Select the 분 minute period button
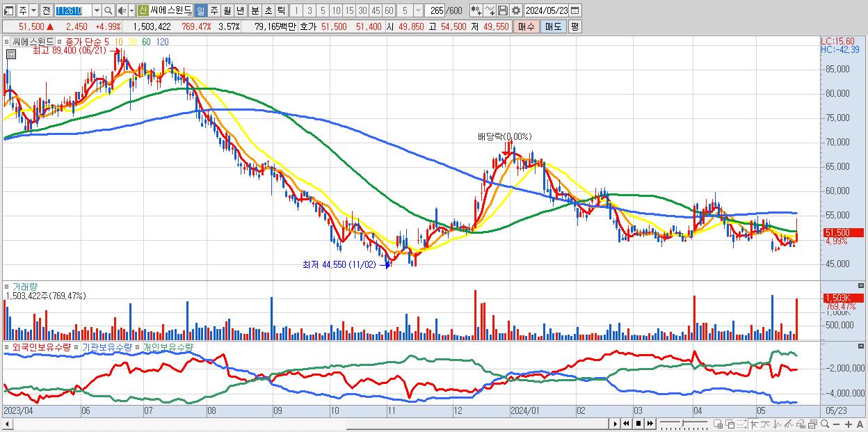 pos(255,10)
